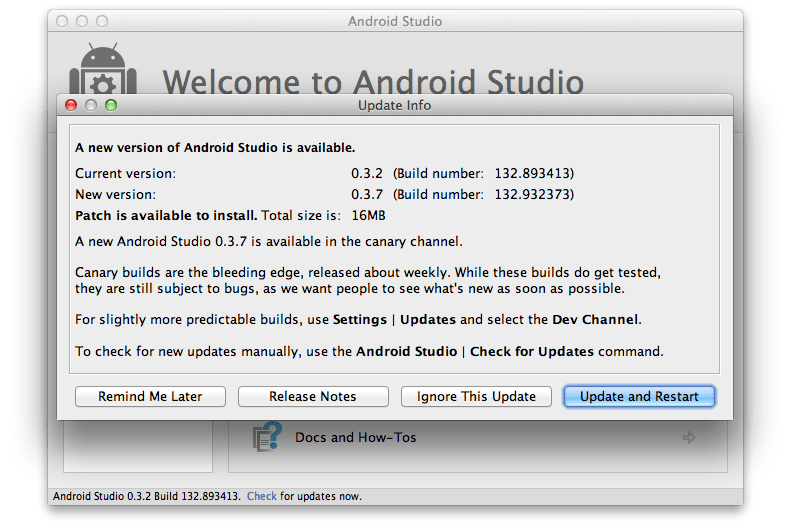
Task: Click the Update and Restart button
Action: tap(639, 397)
